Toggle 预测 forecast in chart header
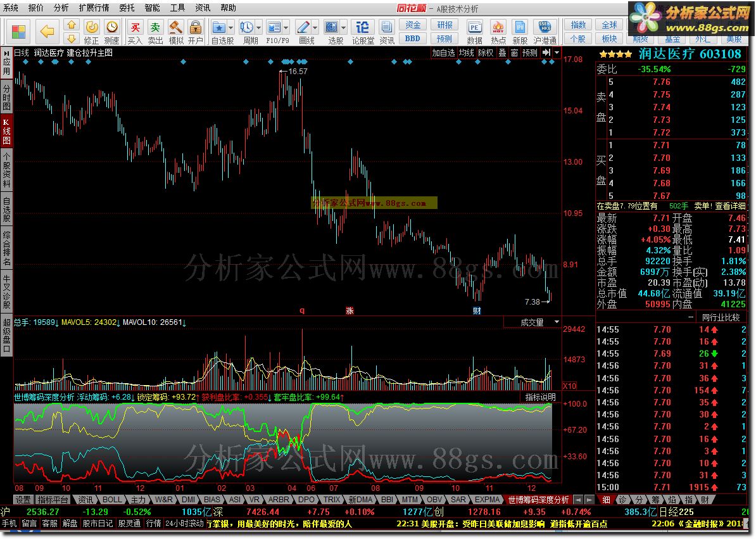 click(x=530, y=53)
